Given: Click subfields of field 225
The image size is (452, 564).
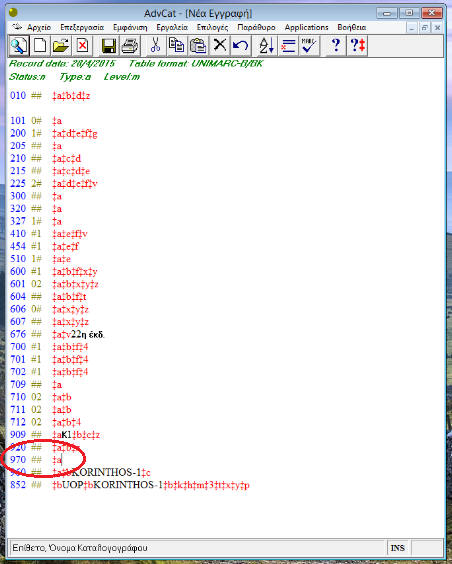Looking at the screenshot, I should (x=75, y=183).
